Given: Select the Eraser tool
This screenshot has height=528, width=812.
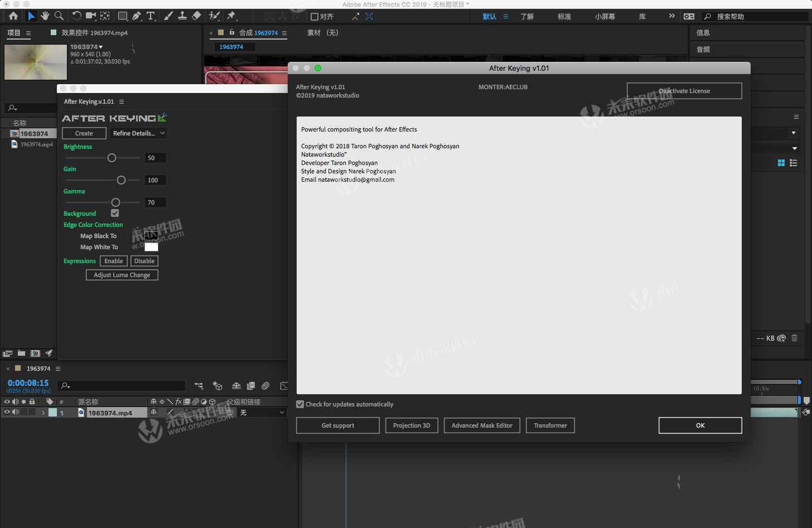Looking at the screenshot, I should pos(196,16).
